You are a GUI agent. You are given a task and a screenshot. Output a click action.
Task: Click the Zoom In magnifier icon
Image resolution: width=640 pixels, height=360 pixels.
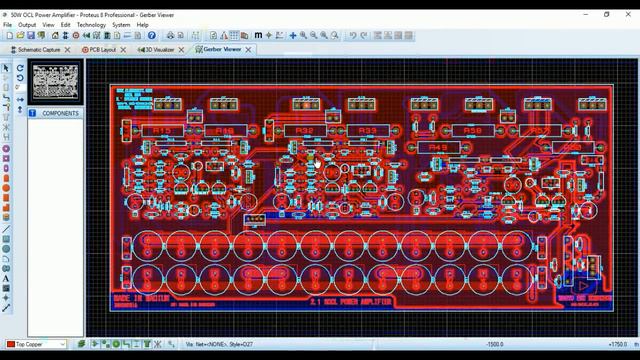[303, 36]
